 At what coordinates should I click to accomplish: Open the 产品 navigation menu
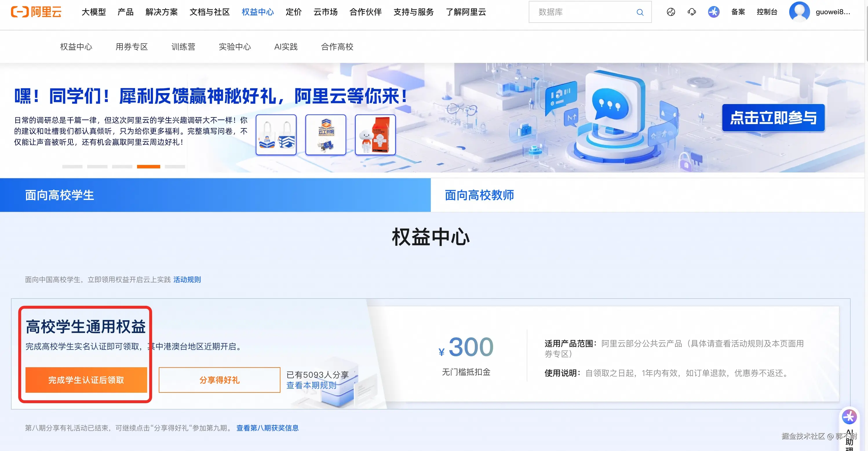pyautogui.click(x=125, y=12)
